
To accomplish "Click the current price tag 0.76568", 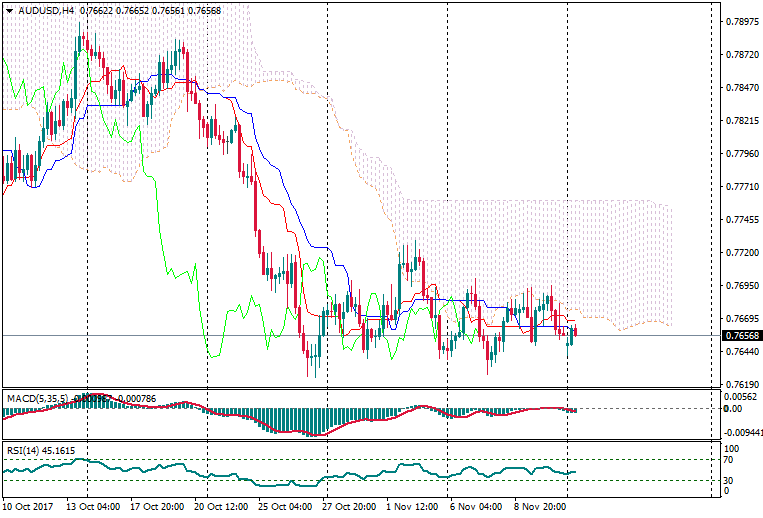I will click(739, 335).
